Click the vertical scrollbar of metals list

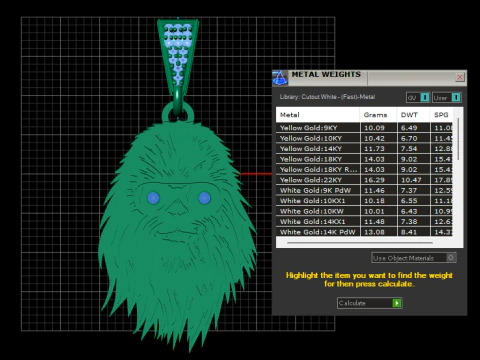(458, 139)
